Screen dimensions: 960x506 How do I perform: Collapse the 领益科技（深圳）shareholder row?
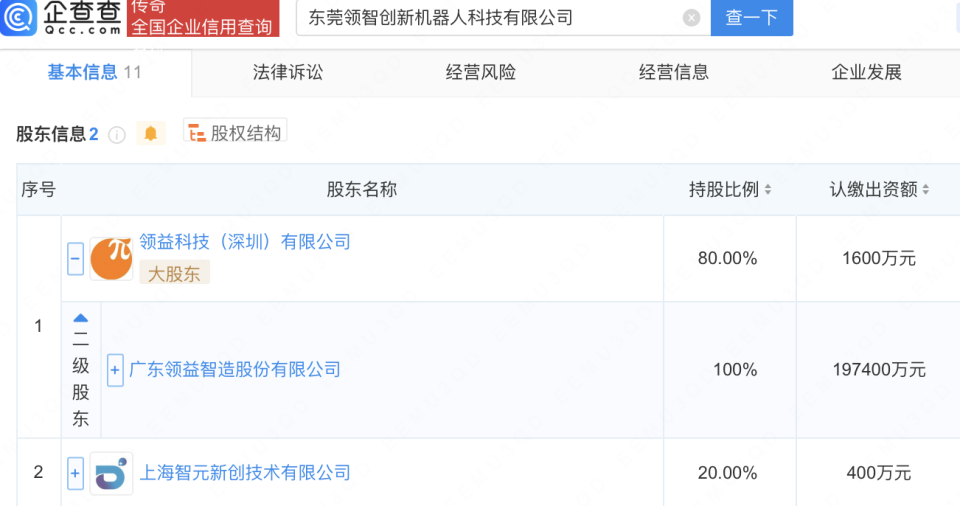point(75,259)
